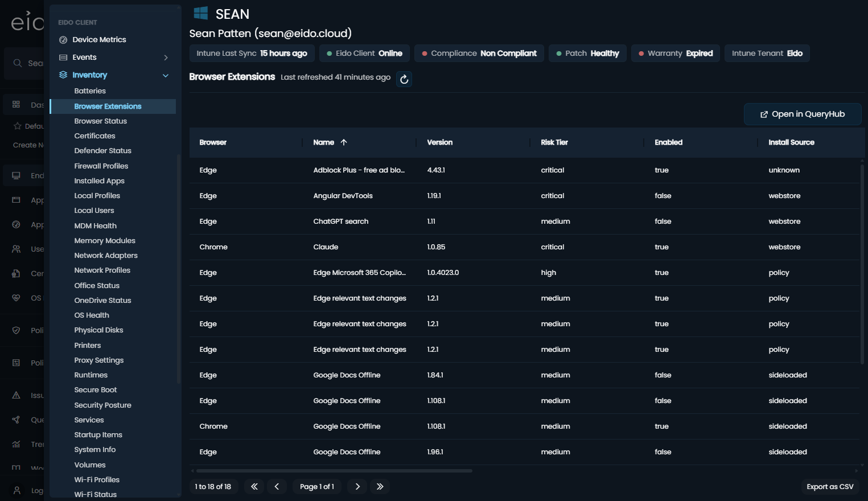
Task: Expand the Events submenu chevron
Action: 166,58
